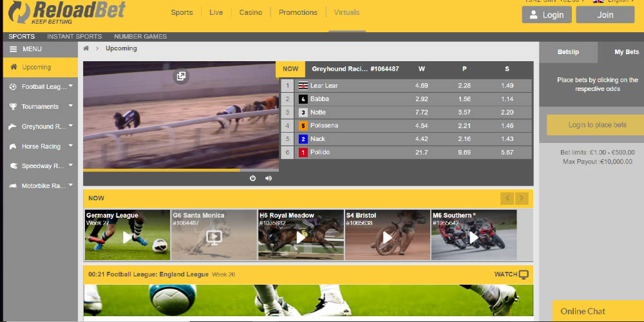Mute the race video sound
644x322 pixels.
(269, 178)
